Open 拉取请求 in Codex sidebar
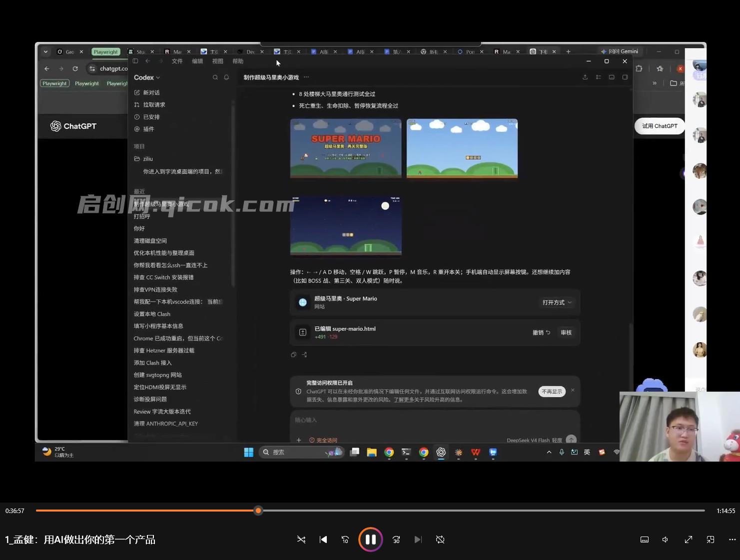This screenshot has width=740, height=560. (149, 105)
